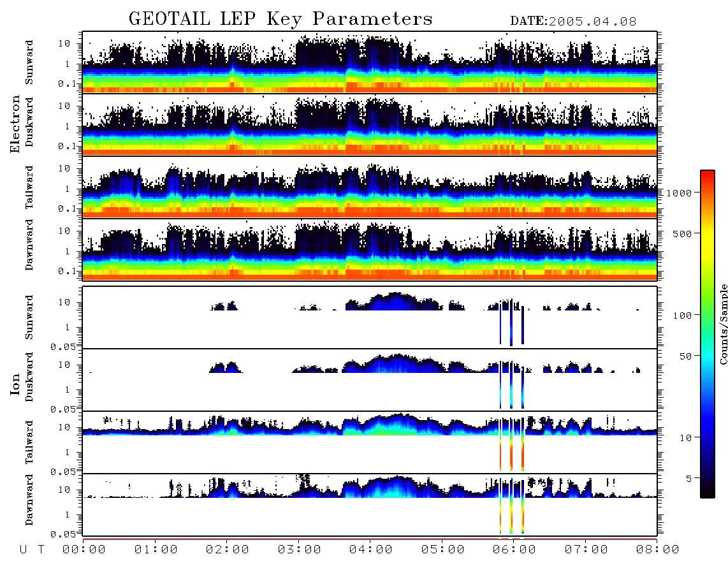Viewport: 728px width, 561px height.
Task: Click the 06:00 time axis label
Action: click(514, 550)
